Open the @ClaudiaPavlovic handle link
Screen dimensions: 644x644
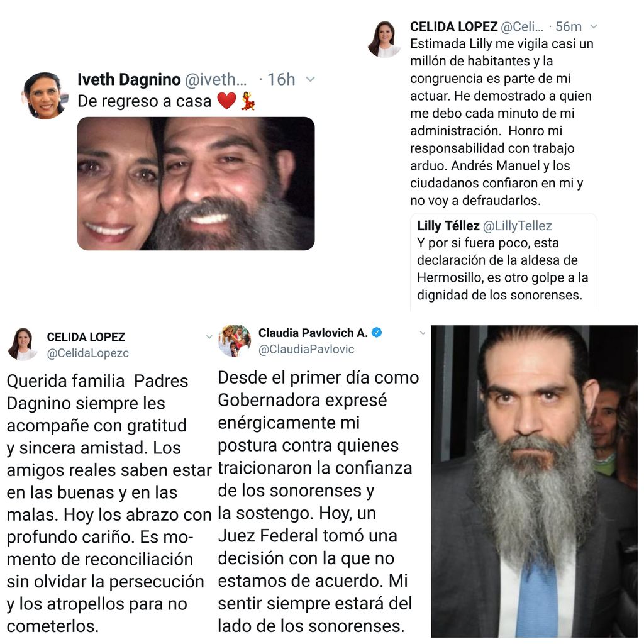(306, 349)
